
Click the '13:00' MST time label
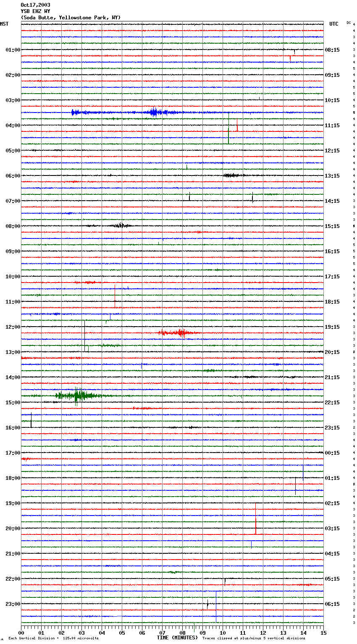point(13,352)
